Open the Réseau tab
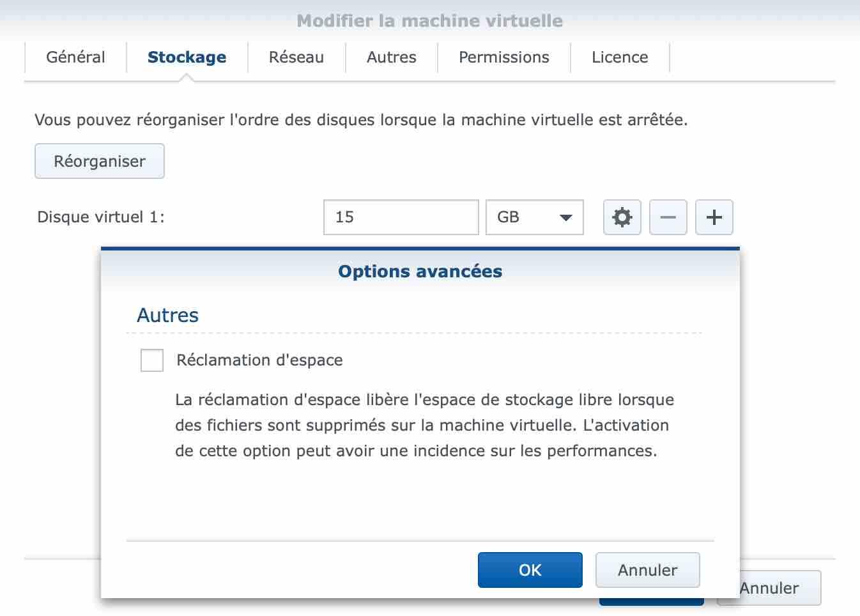The width and height of the screenshot is (860, 616). (x=296, y=58)
